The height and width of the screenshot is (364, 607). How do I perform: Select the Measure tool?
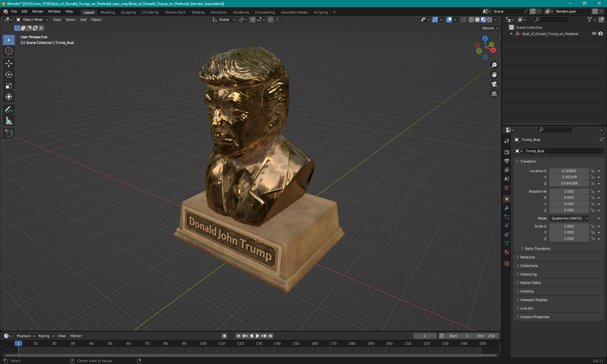click(9, 121)
